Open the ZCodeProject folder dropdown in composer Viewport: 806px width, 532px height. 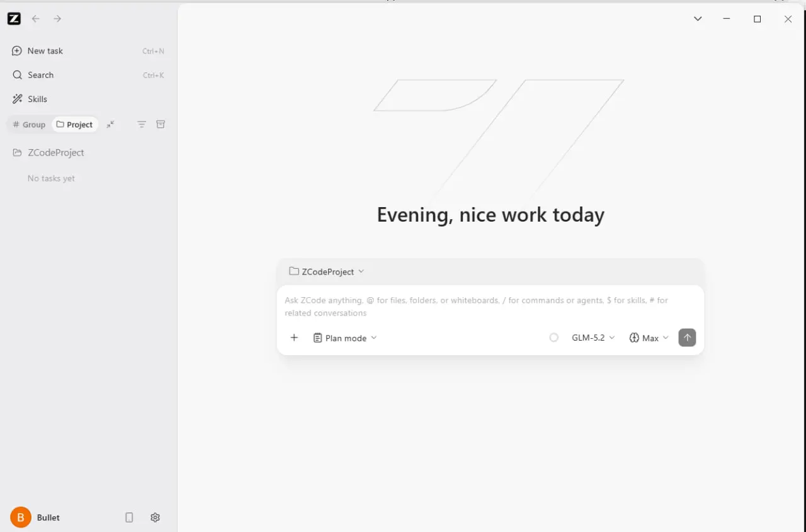[x=326, y=271]
